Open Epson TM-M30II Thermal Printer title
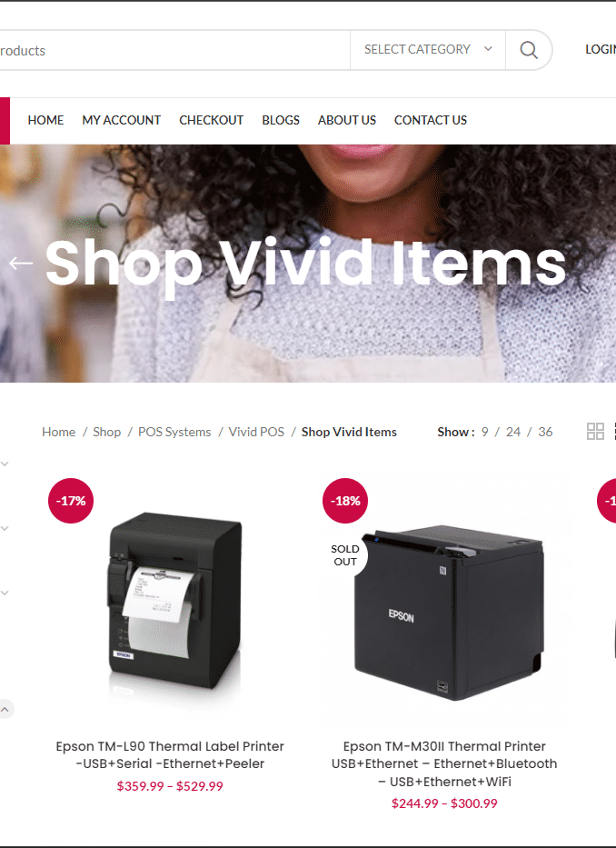616x848 pixels. [x=444, y=763]
